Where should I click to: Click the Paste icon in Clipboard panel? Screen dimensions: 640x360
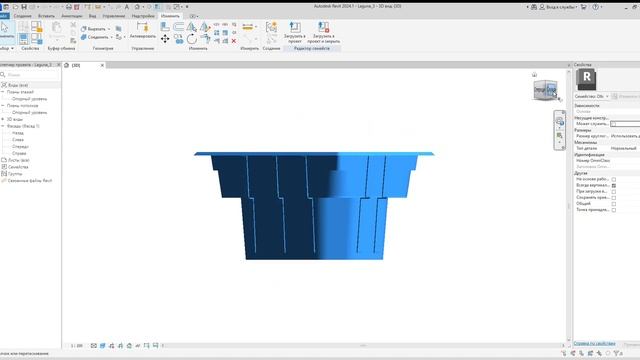tap(56, 28)
